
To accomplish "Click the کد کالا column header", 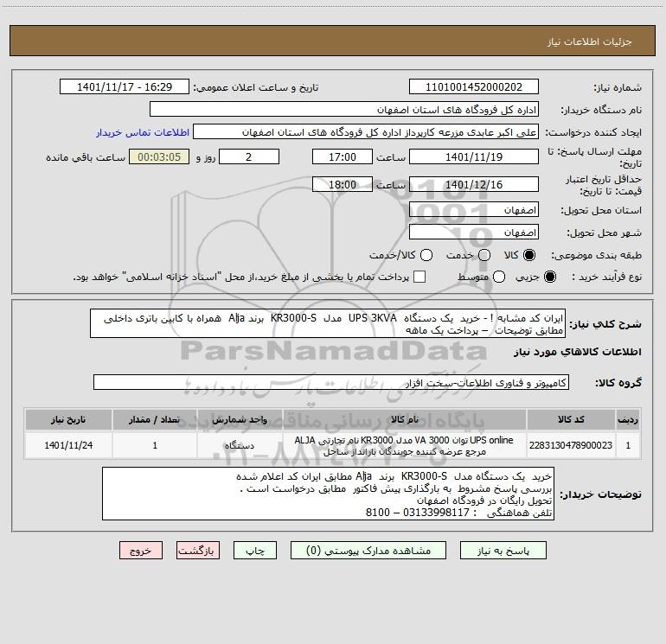I will pyautogui.click(x=571, y=419).
